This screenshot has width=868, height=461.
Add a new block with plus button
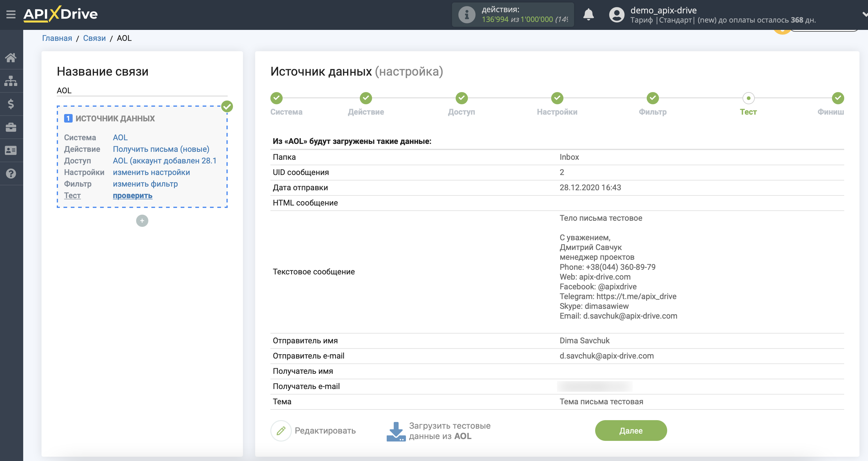click(x=142, y=221)
